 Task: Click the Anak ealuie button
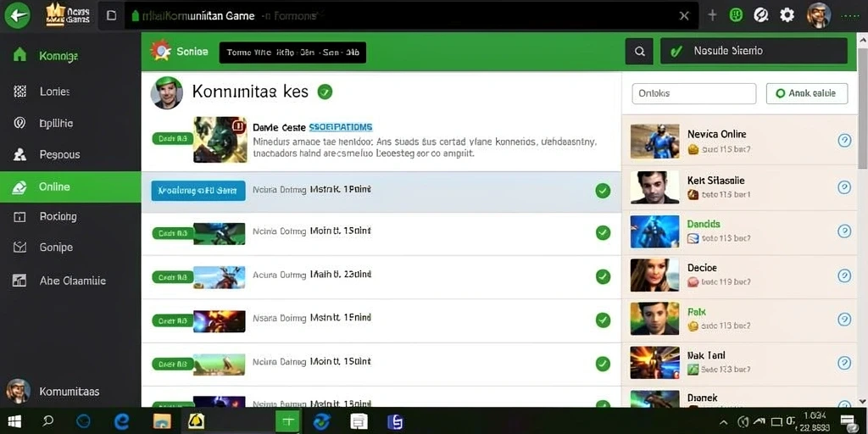pyautogui.click(x=807, y=93)
